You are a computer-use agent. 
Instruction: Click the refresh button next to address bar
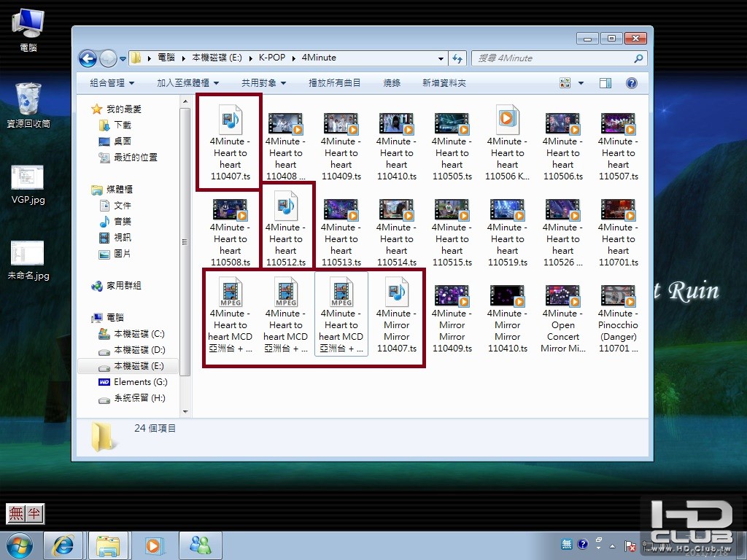[457, 58]
